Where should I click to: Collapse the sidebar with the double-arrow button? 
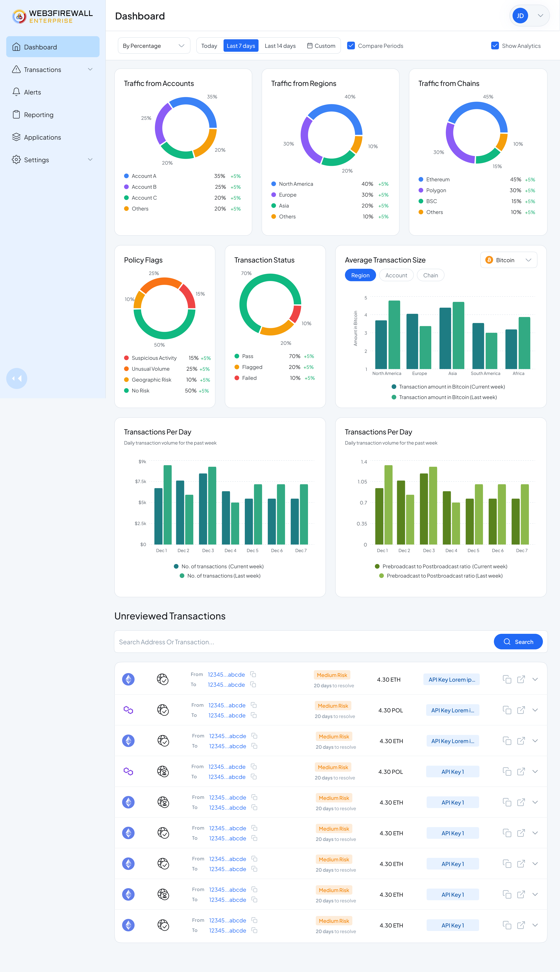17,378
